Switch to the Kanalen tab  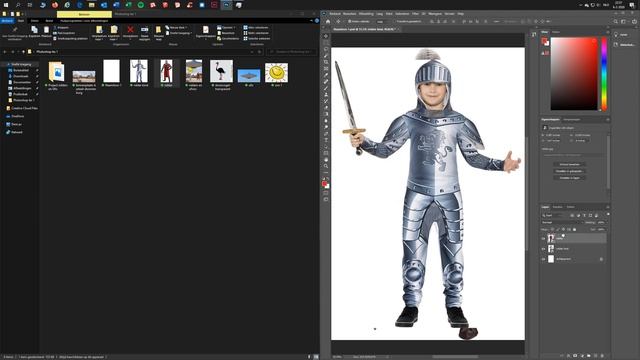pyautogui.click(x=558, y=207)
